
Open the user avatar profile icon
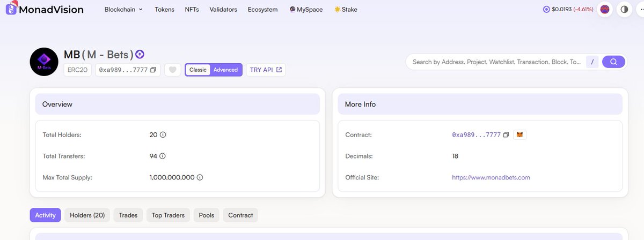pyautogui.click(x=605, y=10)
